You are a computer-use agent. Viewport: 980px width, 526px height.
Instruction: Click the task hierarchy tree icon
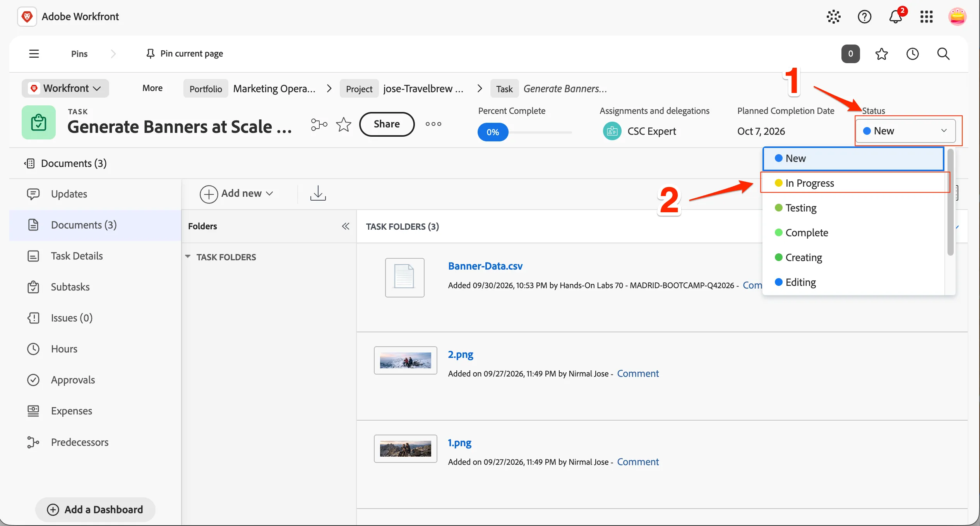click(x=319, y=124)
